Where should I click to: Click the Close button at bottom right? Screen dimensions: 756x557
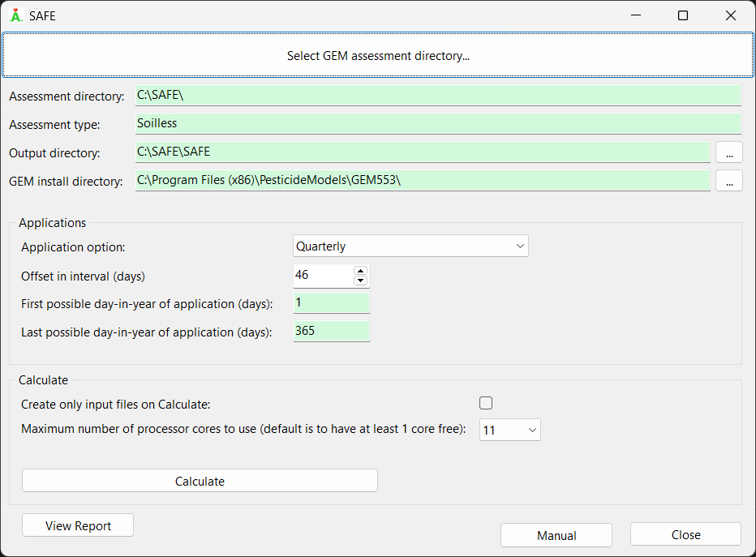point(685,534)
